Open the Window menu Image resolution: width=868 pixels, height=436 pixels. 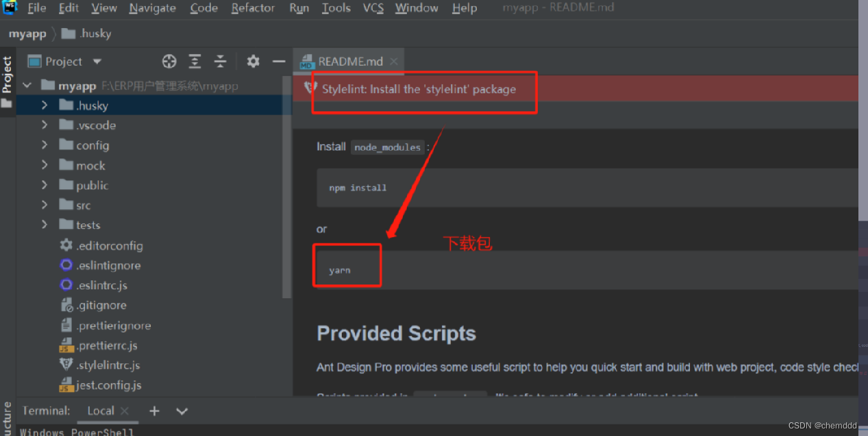[x=417, y=8]
